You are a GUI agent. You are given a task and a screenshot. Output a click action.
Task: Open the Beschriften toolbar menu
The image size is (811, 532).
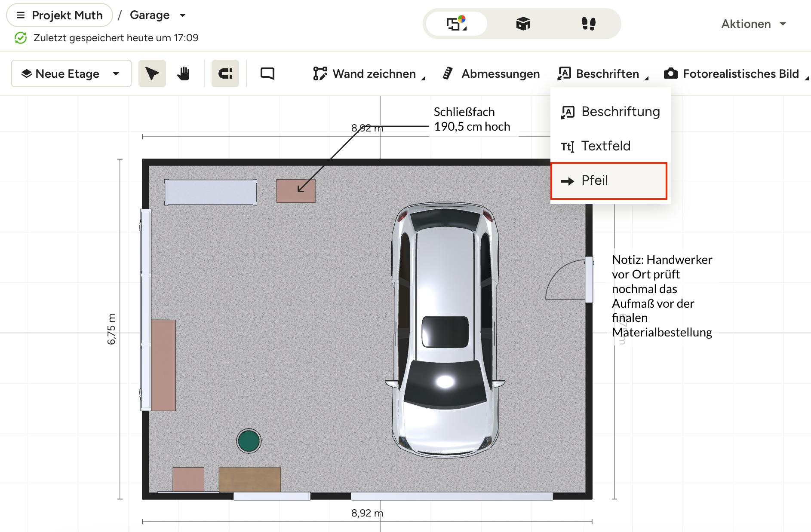click(x=603, y=73)
